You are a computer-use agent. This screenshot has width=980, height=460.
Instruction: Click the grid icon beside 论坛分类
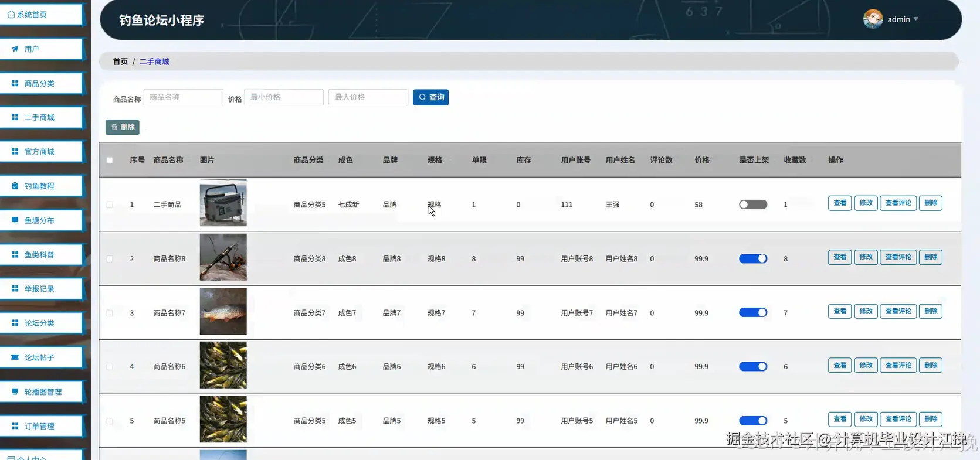(15, 323)
